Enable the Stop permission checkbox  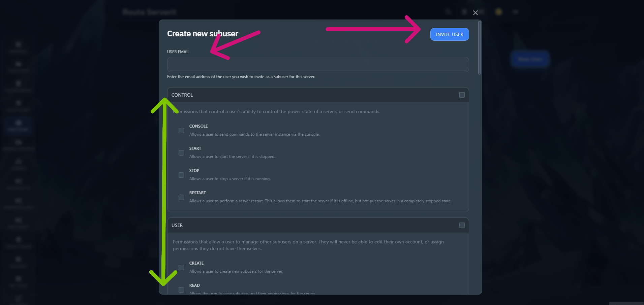tap(181, 175)
